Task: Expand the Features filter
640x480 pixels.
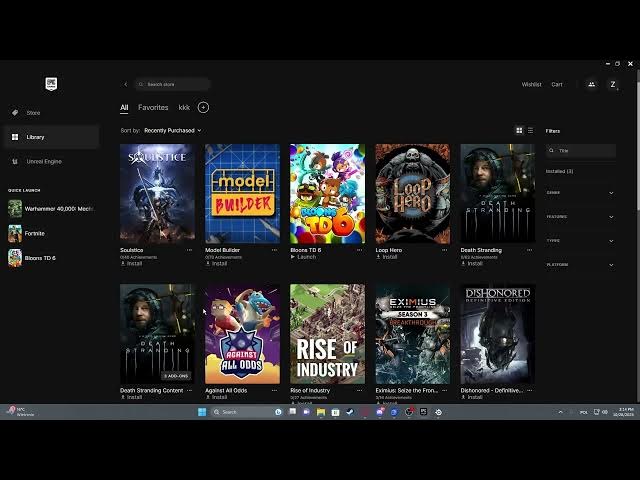Action: coord(580,217)
